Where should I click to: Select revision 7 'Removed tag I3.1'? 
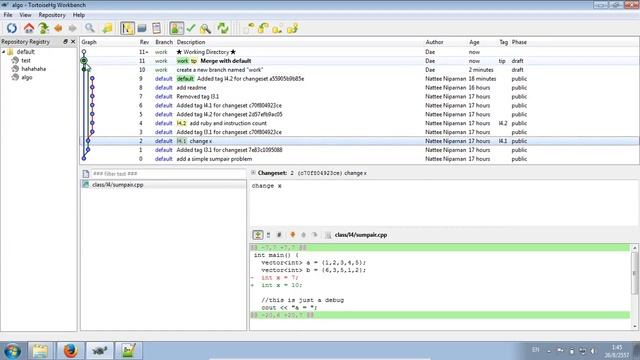pos(360,97)
